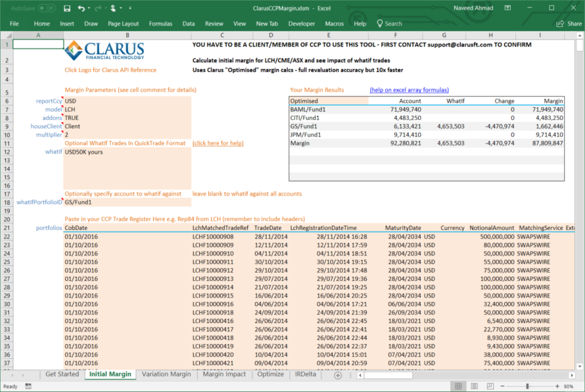Follow the 'click here for help' link
Viewport: 585px width, 392px height.
pos(218,143)
